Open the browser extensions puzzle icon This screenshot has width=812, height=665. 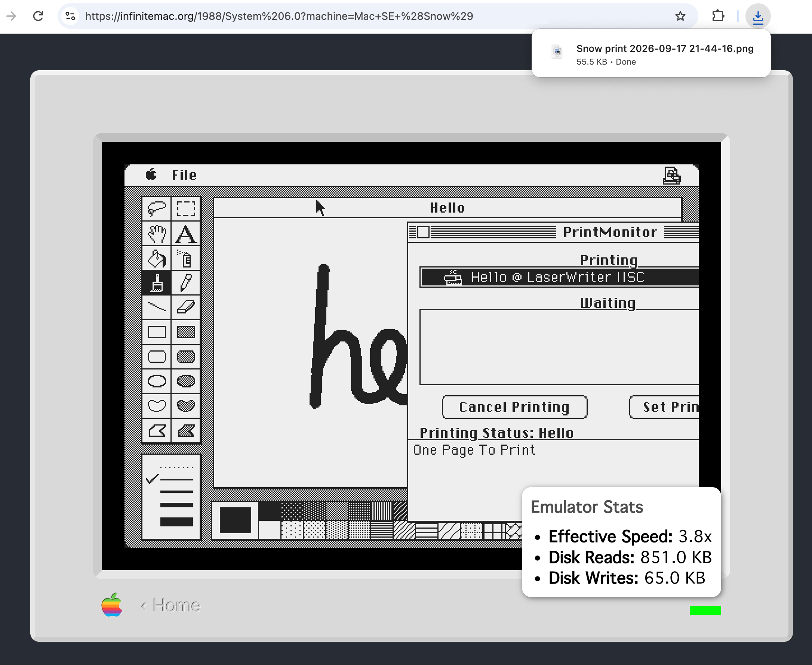[718, 16]
